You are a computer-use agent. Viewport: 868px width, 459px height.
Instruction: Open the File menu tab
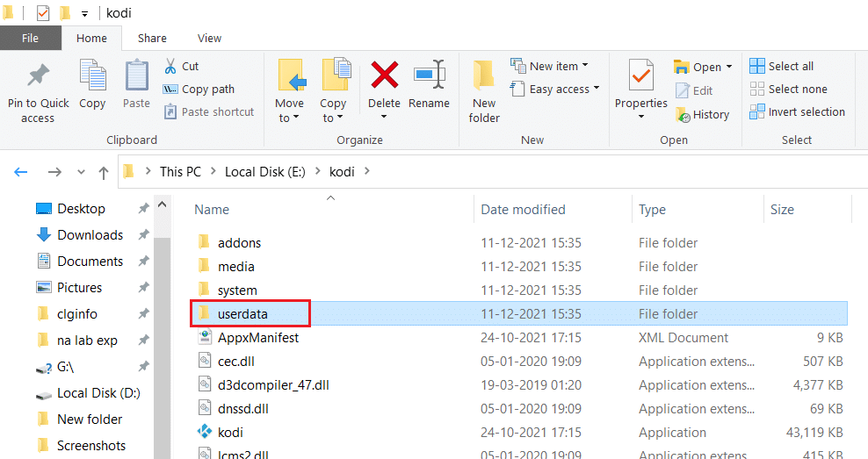(30, 38)
